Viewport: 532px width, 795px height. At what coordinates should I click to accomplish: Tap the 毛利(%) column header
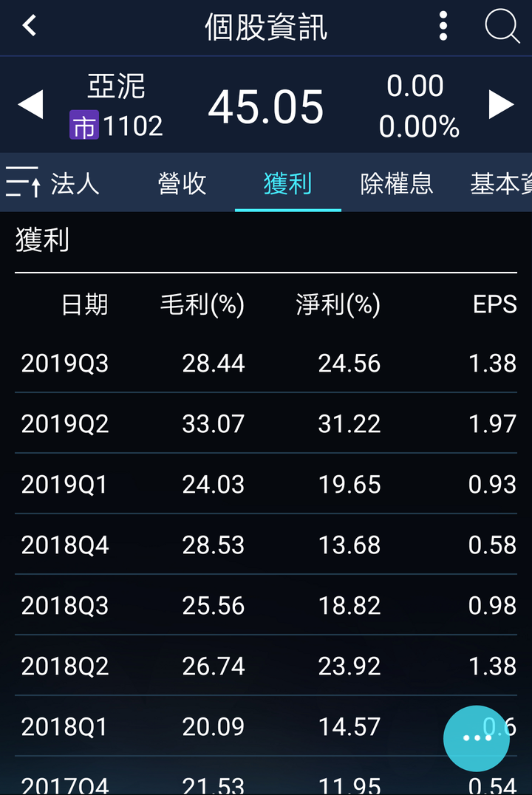[202, 304]
